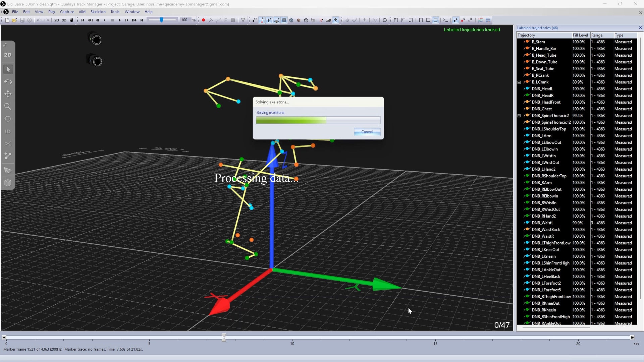This screenshot has width=644, height=362.
Task: Click the terminal command prompt toolbar icon
Action: coord(445,20)
